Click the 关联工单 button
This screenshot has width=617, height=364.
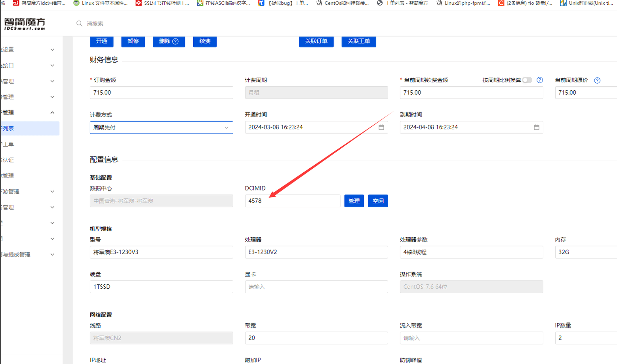click(x=359, y=41)
